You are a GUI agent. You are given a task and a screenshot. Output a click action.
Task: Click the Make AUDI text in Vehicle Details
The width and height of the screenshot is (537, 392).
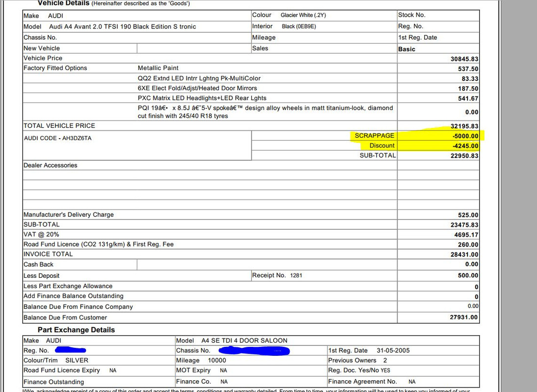43,16
